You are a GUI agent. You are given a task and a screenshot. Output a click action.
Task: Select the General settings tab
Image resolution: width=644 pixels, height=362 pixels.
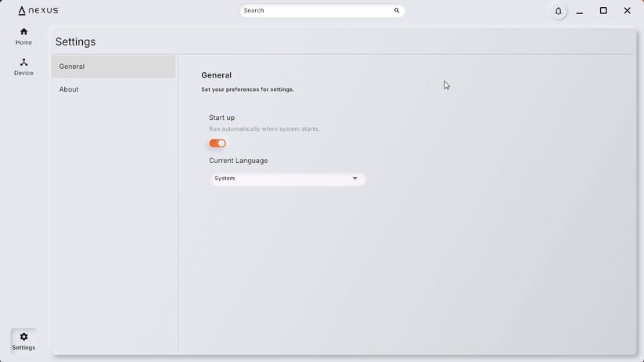coord(113,67)
